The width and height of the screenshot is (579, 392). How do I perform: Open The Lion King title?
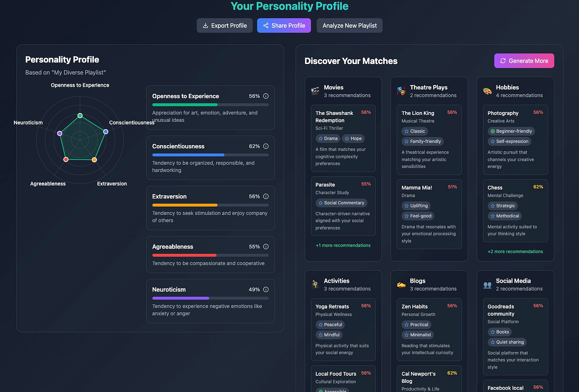point(418,113)
